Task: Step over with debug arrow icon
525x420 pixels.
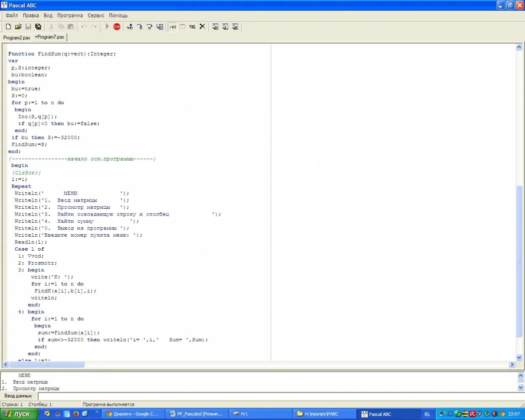Action: coord(150,27)
